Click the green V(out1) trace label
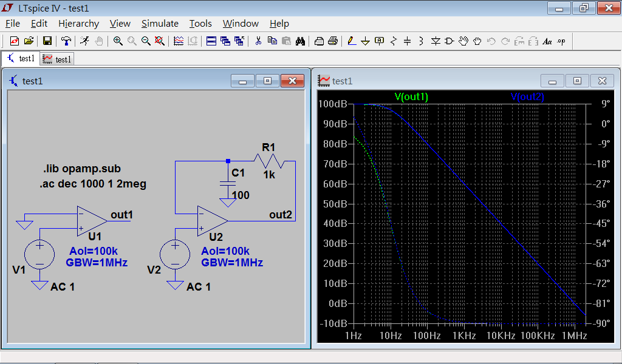The image size is (622, 364). 411,96
